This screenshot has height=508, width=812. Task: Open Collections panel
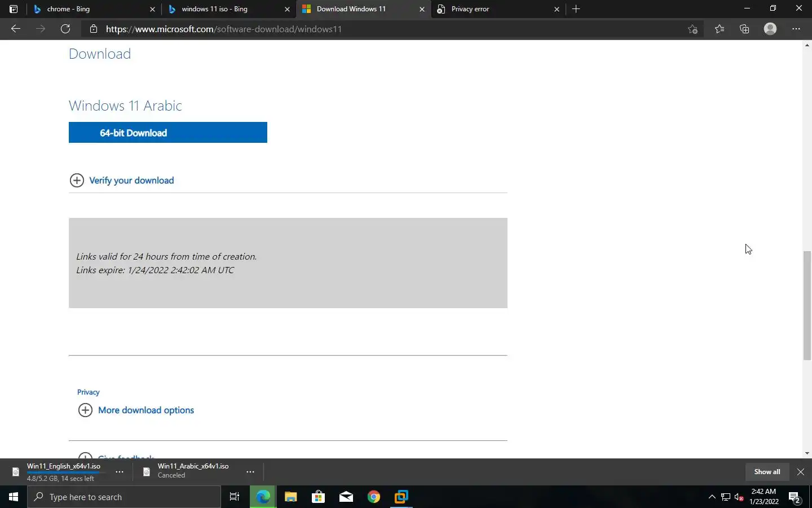point(744,29)
